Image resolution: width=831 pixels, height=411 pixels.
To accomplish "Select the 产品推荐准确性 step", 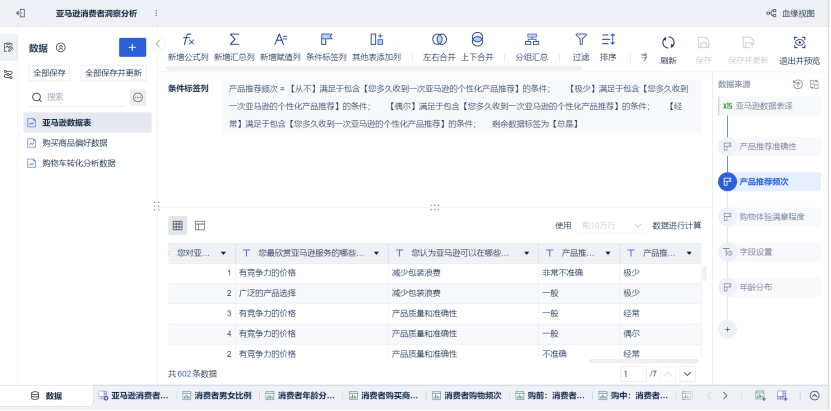I will point(770,146).
